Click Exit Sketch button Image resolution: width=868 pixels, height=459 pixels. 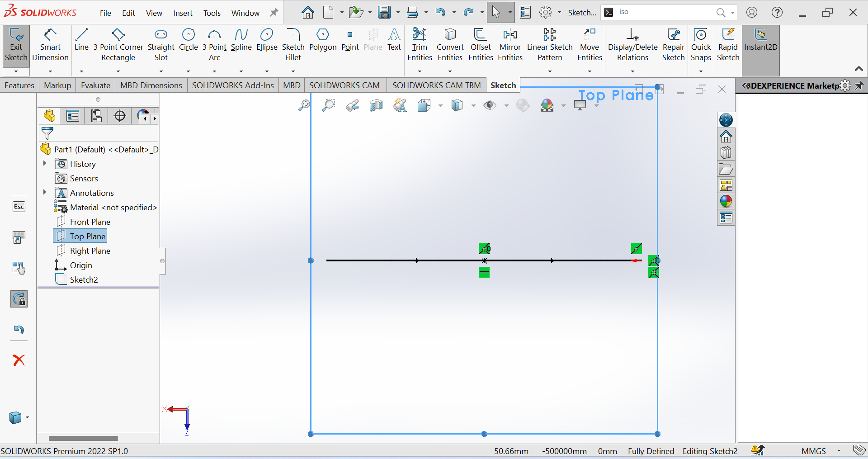[16, 45]
